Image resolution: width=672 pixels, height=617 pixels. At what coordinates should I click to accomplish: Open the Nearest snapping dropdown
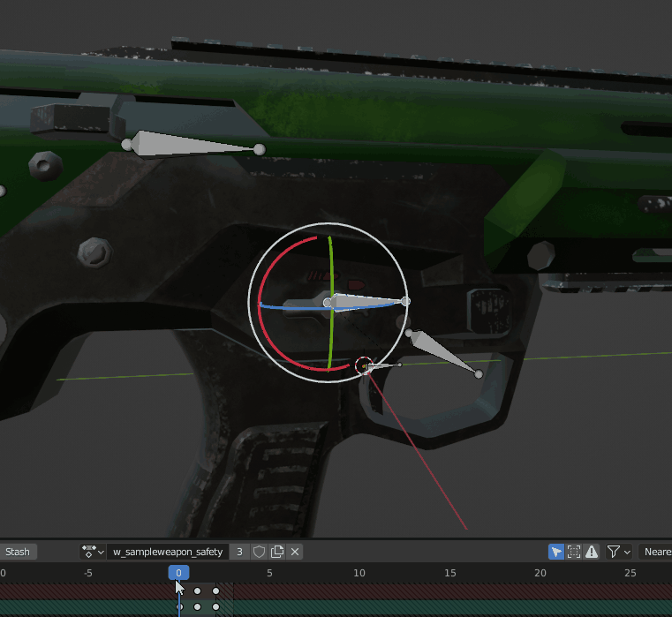pos(656,552)
